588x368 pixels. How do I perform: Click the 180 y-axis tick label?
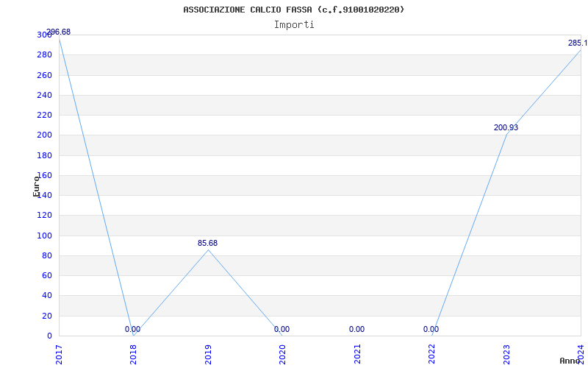[44, 155]
